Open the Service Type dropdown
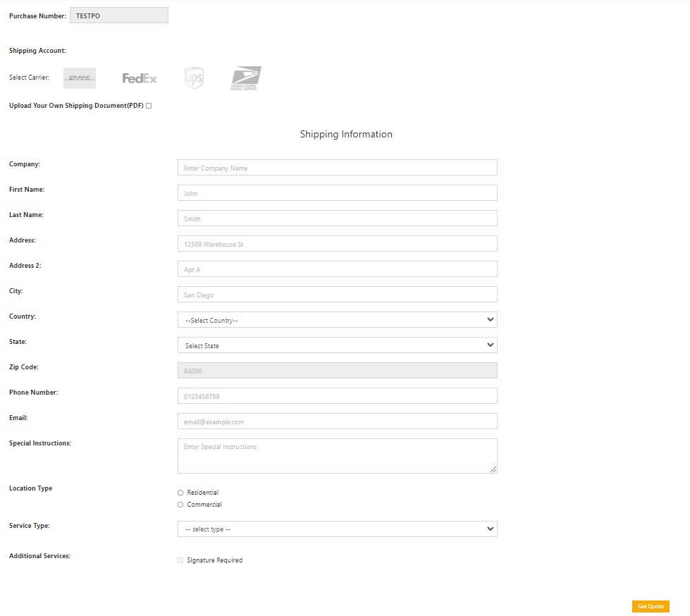 pyautogui.click(x=337, y=529)
